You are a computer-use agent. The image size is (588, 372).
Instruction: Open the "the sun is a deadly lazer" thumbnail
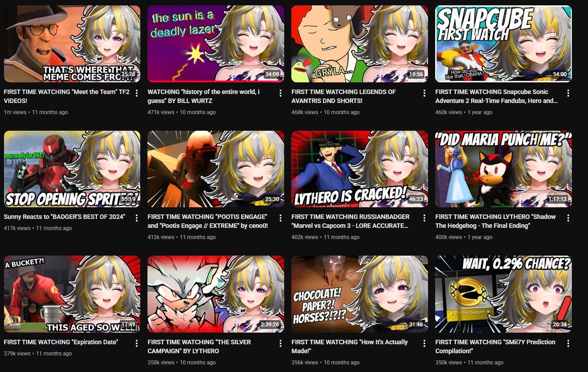pos(216,44)
